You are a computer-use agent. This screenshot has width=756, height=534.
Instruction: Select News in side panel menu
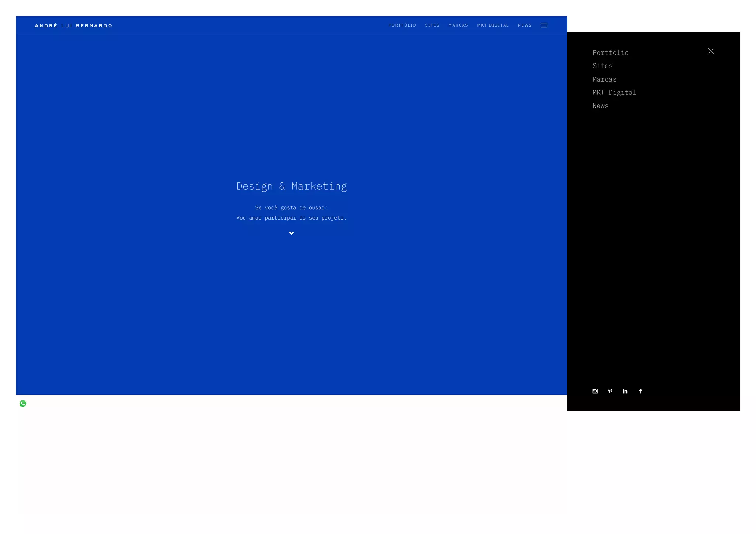pyautogui.click(x=600, y=106)
